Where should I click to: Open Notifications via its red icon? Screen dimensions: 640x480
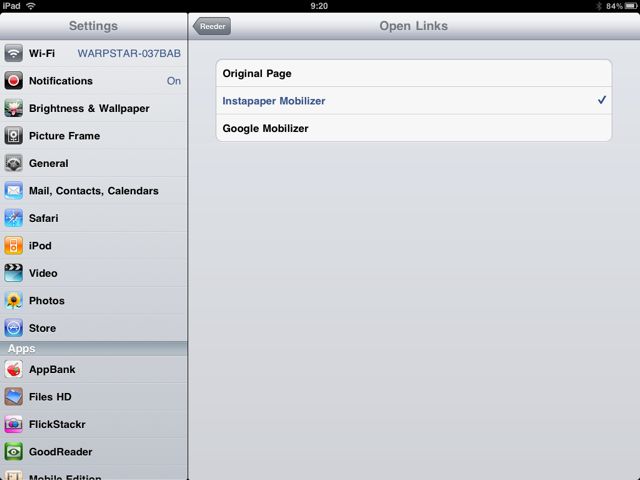[x=13, y=81]
